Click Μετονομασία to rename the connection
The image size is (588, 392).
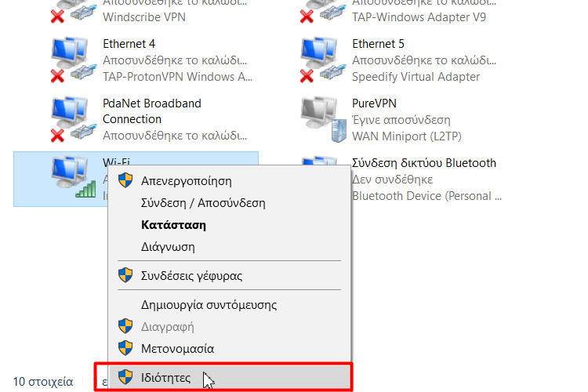coord(177,347)
